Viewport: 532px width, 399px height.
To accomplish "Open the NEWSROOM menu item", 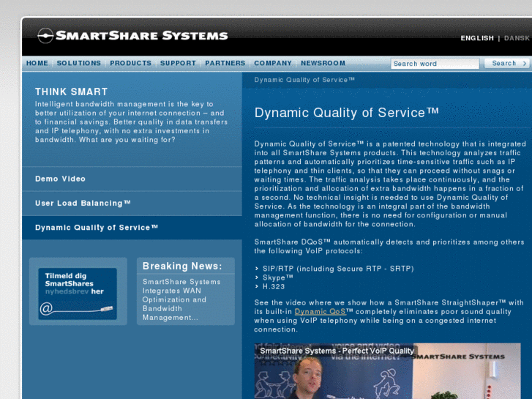I will click(323, 63).
